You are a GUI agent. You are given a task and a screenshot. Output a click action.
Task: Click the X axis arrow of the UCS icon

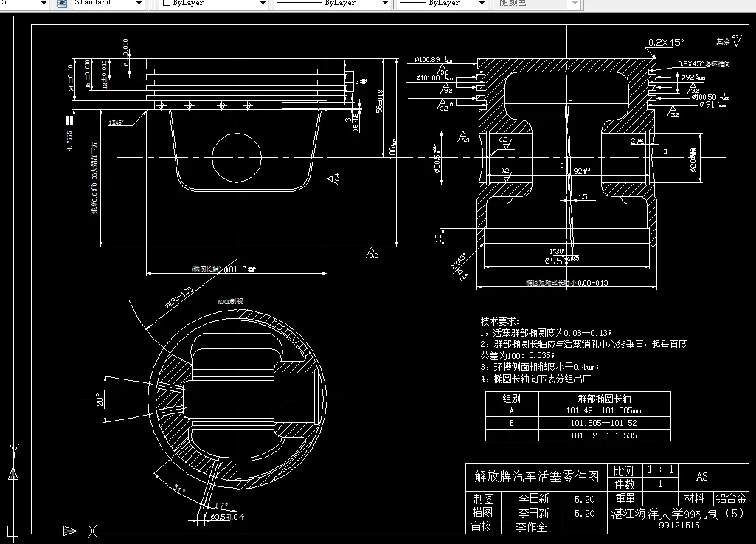[x=70, y=529]
